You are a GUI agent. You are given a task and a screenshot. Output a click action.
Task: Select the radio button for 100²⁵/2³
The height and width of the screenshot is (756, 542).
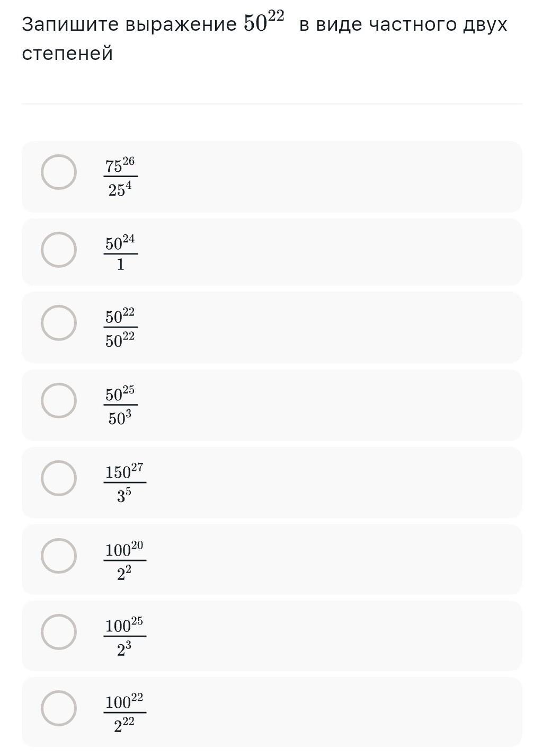pos(59,632)
